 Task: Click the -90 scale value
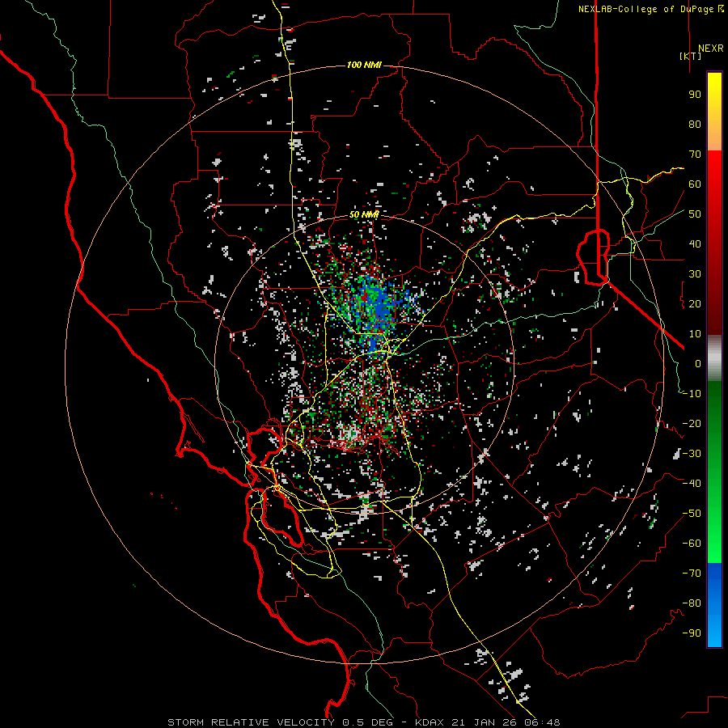pyautogui.click(x=692, y=633)
